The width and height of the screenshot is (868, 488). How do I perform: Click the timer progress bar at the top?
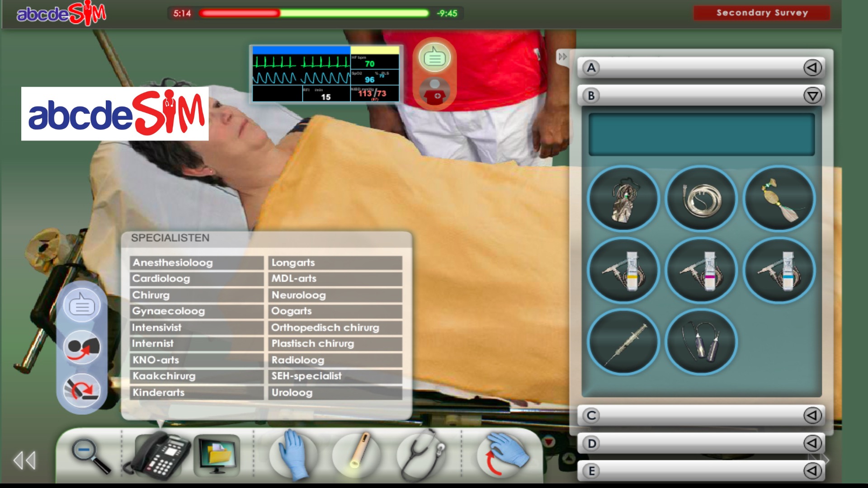coord(315,14)
